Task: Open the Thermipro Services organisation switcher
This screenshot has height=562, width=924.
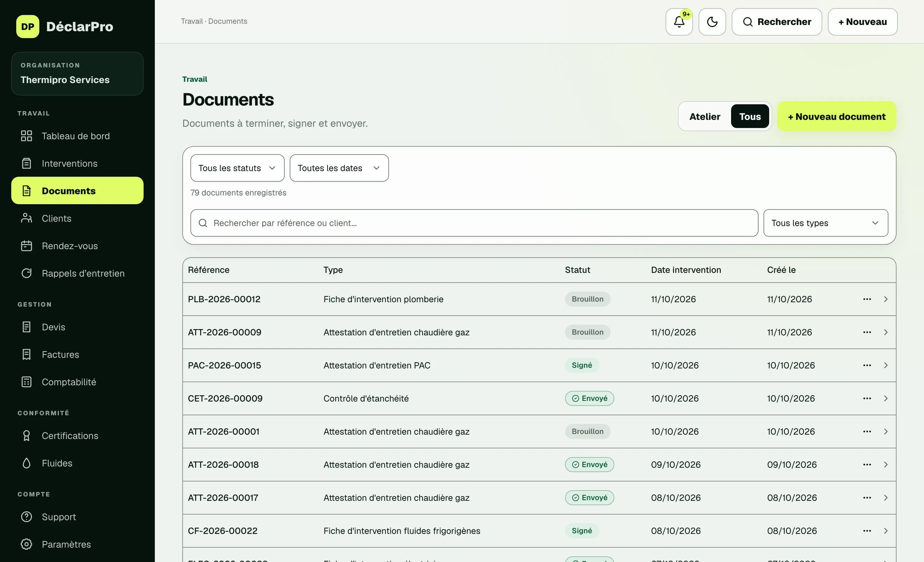Action: [77, 74]
